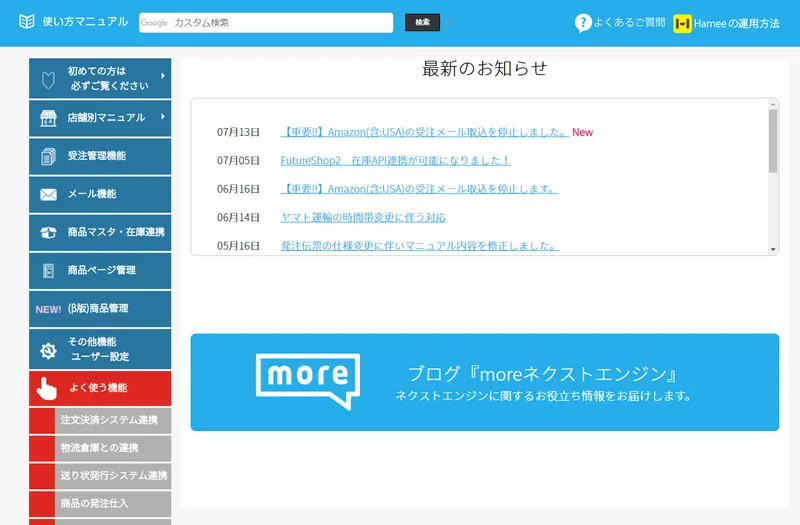Open the (β版)商品管理 menu
Viewport: 800px width, 525px height.
click(100, 309)
